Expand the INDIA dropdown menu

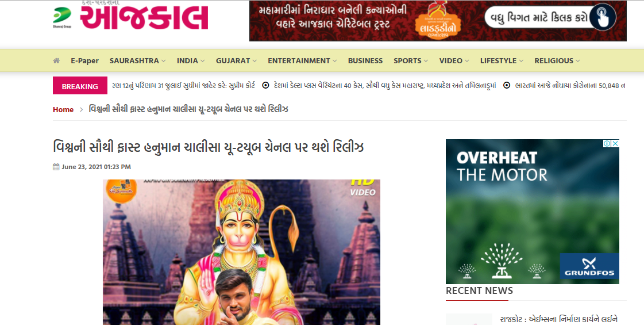(191, 60)
